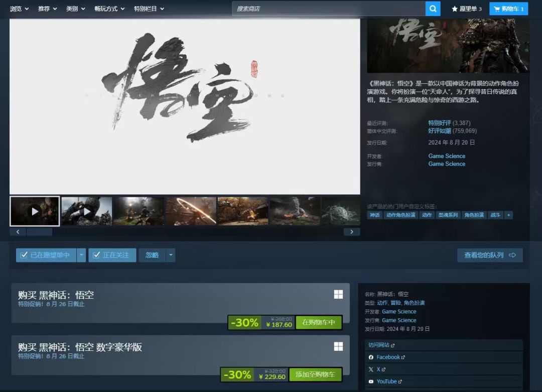Play the first trailer video thumbnail
Screen dimensions: 542x392
[x=35, y=211]
